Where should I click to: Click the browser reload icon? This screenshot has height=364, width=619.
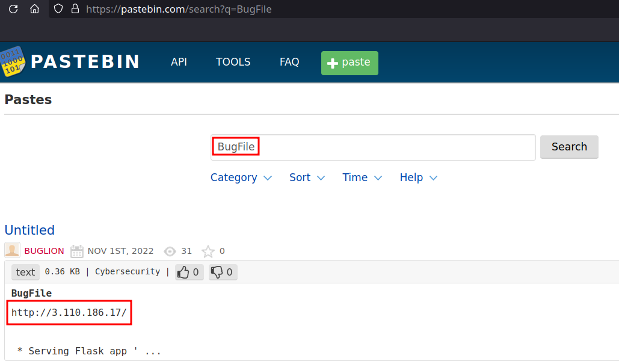[13, 9]
